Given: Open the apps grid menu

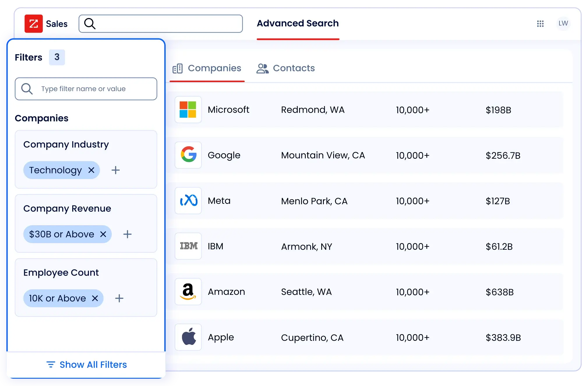Looking at the screenshot, I should 540,24.
